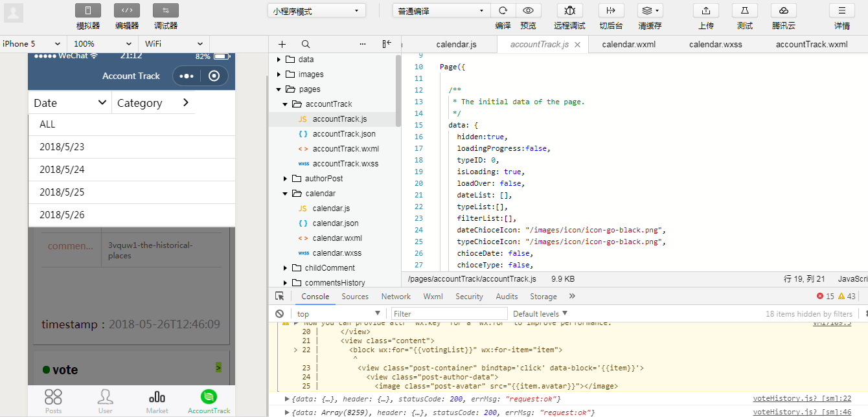Screen dimensions: 868x417
Task: Click the preview (预览) eye icon
Action: (529, 10)
